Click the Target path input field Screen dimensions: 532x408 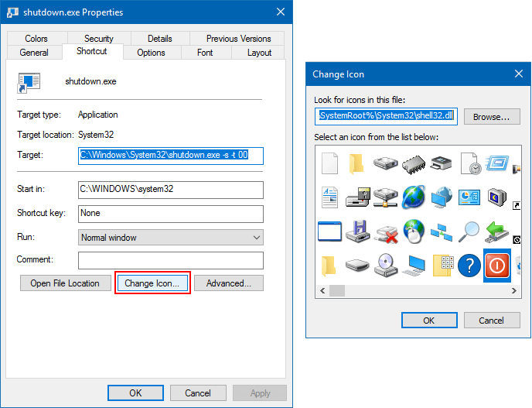pos(171,156)
